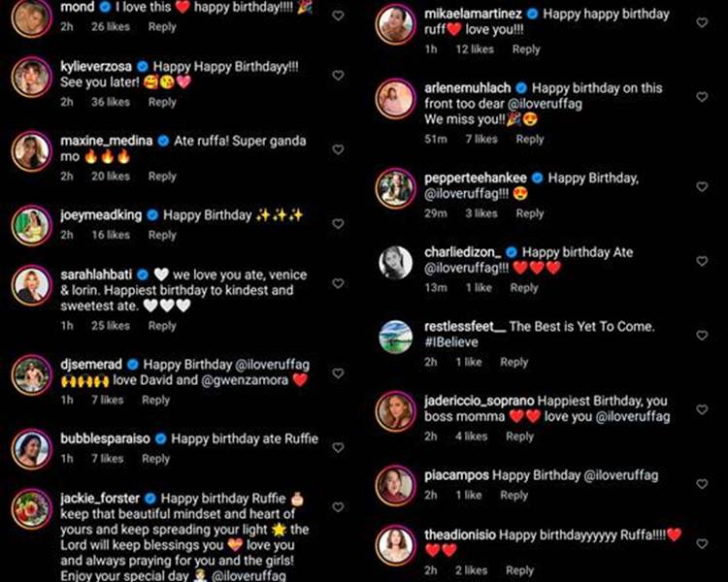Like restlessfeet_'s comment with heart
Screen dimensions: 728x582
[x=702, y=335]
